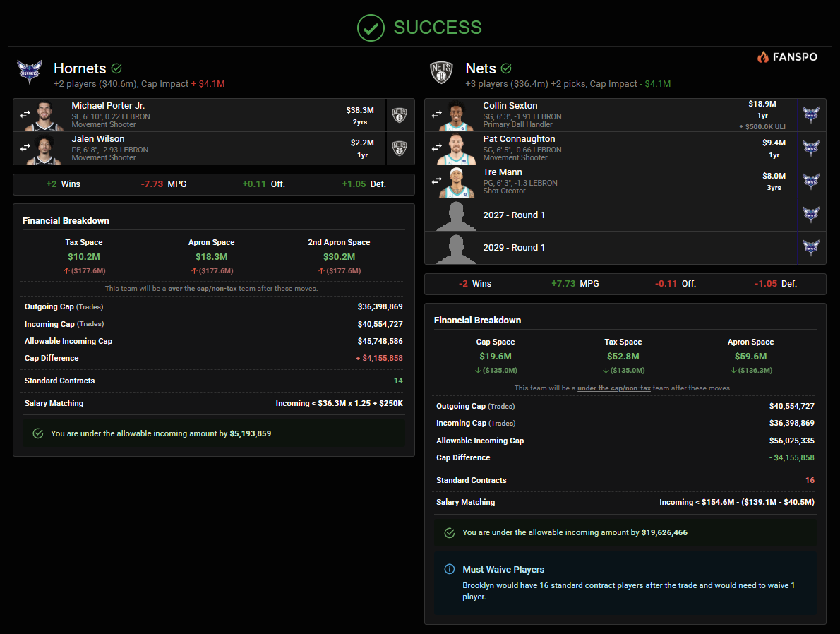Click Hornets Allowable Incoming Cap $45,748,586
The height and width of the screenshot is (634, 840).
380,341
